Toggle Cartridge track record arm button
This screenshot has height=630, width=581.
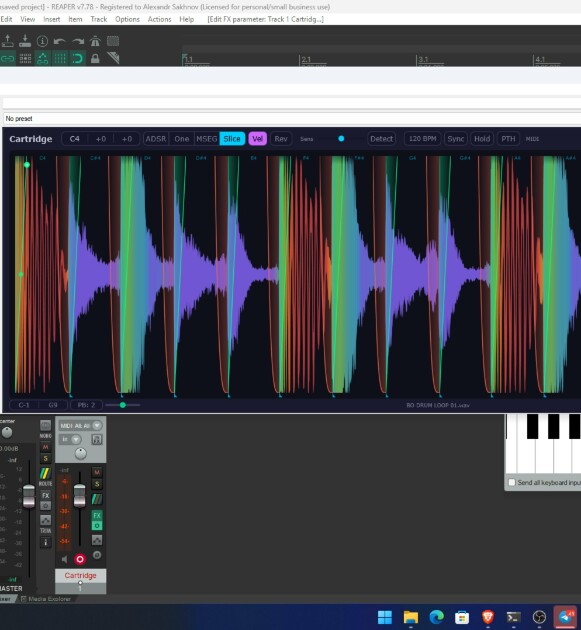point(80,559)
